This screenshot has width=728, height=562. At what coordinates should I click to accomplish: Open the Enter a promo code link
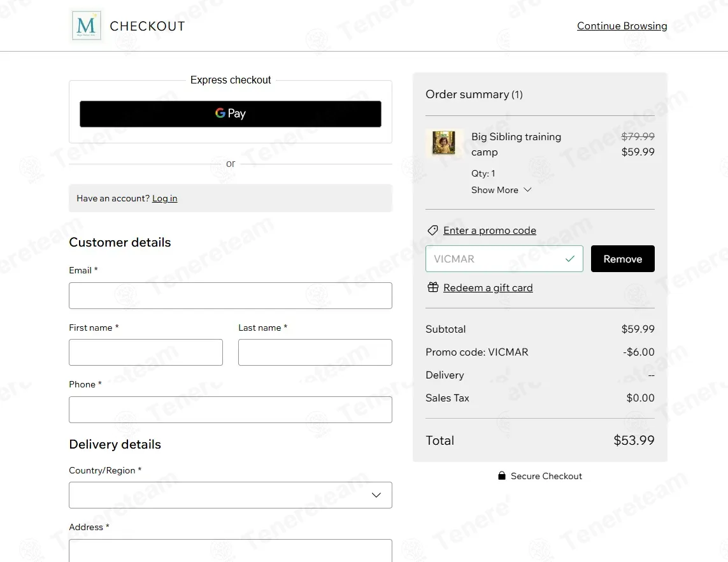point(489,231)
